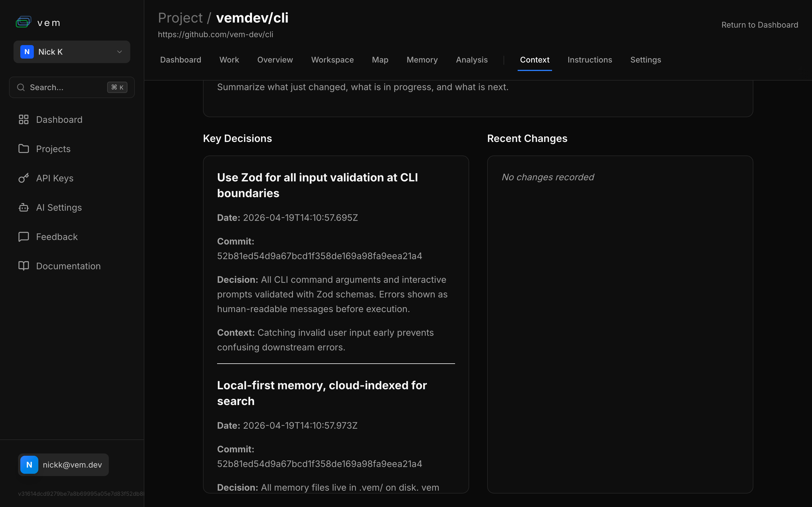
Task: Click Return to Dashboard link
Action: point(759,25)
